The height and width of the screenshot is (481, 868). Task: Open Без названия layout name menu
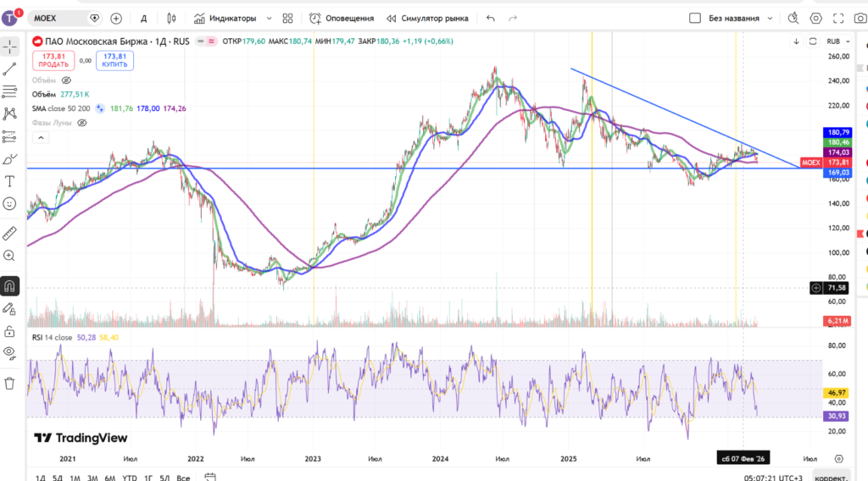coord(734,19)
